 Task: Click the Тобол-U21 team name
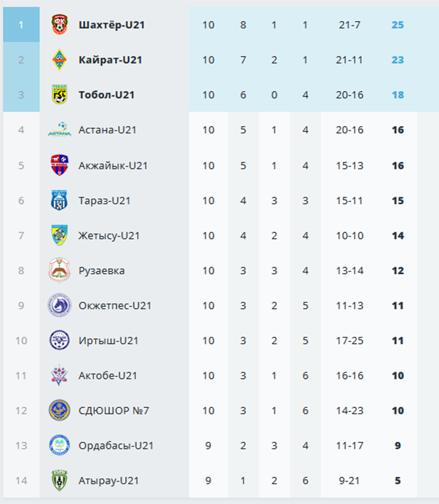click(x=106, y=95)
